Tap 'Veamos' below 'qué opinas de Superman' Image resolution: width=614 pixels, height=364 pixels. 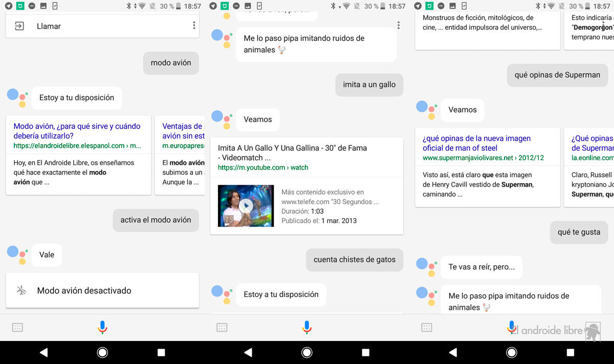[463, 109]
